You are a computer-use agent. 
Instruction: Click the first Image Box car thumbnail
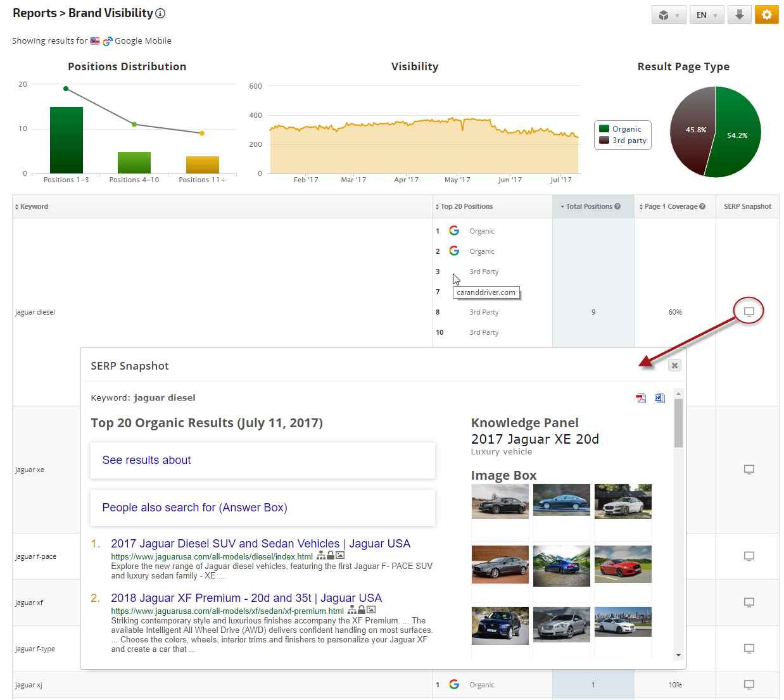point(500,501)
